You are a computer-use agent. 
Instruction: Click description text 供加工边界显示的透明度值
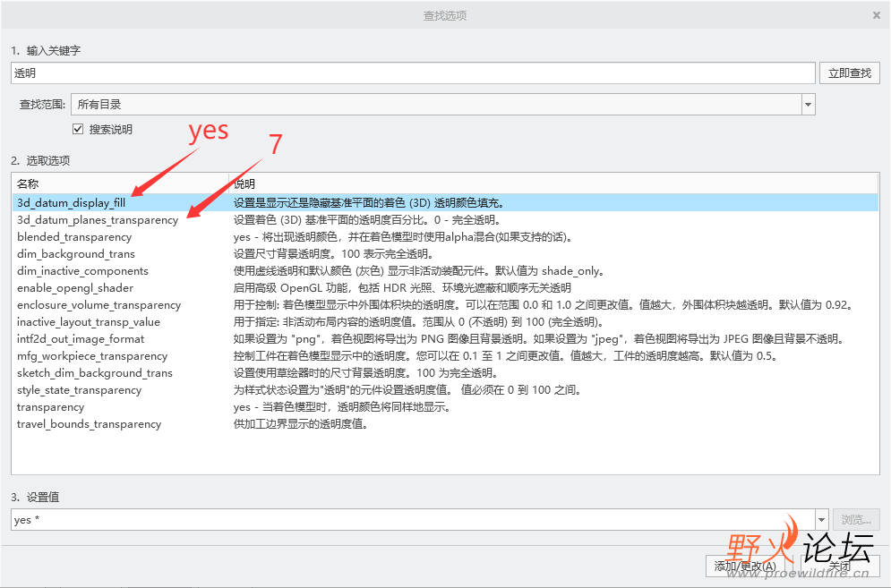(x=301, y=424)
